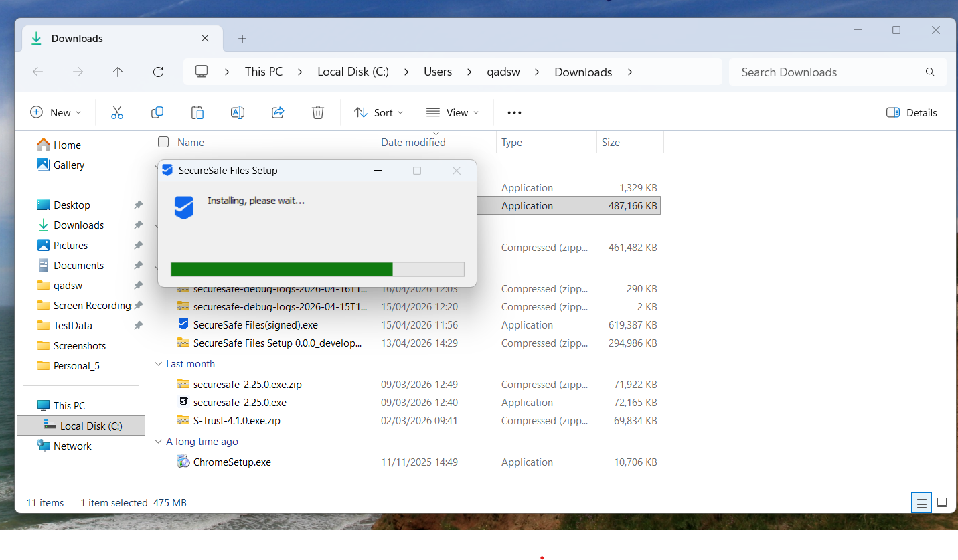Select S-Trust-4.1.0.exe.zip file
The width and height of the screenshot is (958, 560).
(236, 421)
